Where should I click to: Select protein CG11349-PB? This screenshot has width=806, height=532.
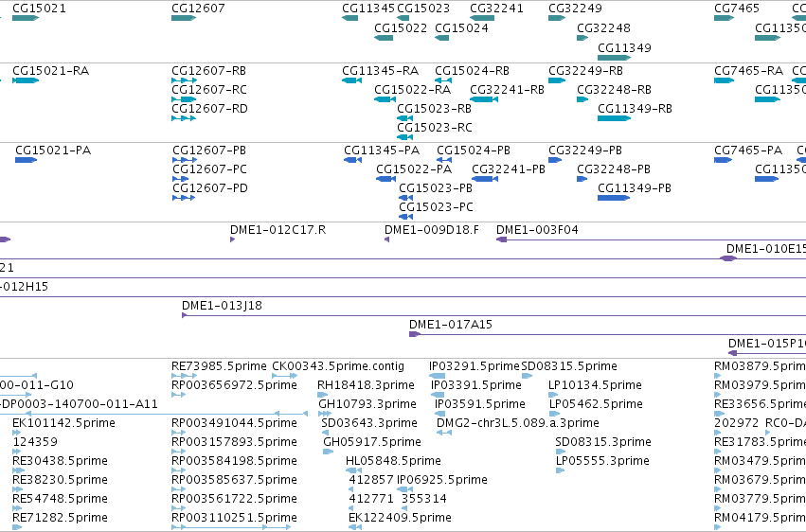tap(614, 198)
